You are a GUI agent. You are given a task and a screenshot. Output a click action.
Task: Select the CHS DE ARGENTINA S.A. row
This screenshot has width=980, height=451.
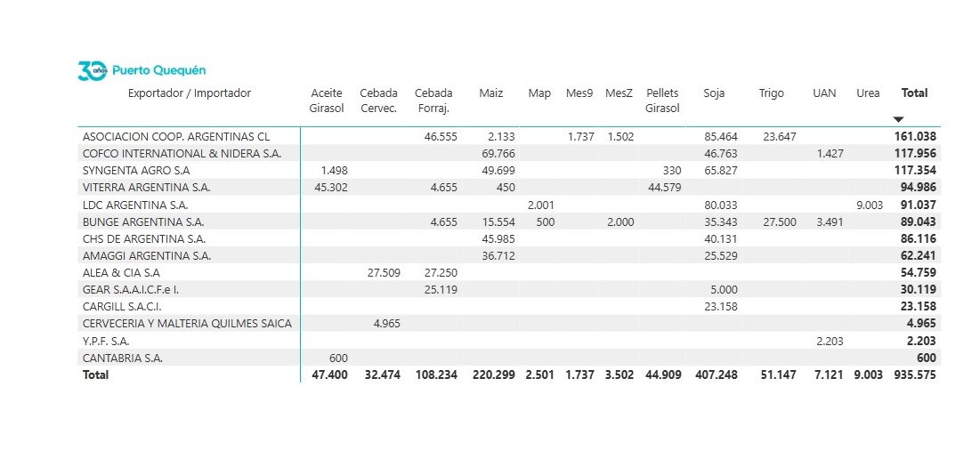[509, 238]
